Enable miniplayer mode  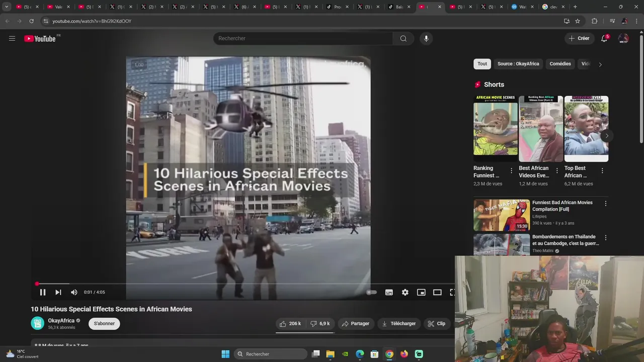(x=421, y=292)
